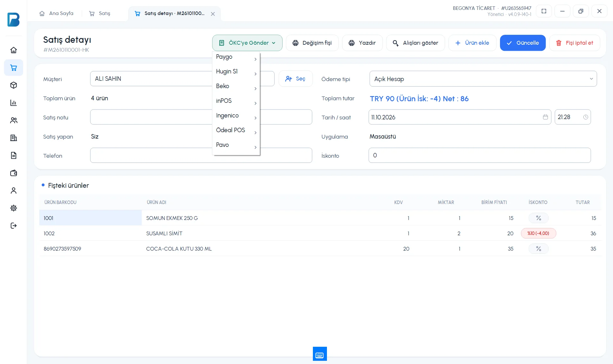The image size is (613, 364).
Task: Toggle the fullscreen expand icon
Action: pyautogui.click(x=544, y=11)
